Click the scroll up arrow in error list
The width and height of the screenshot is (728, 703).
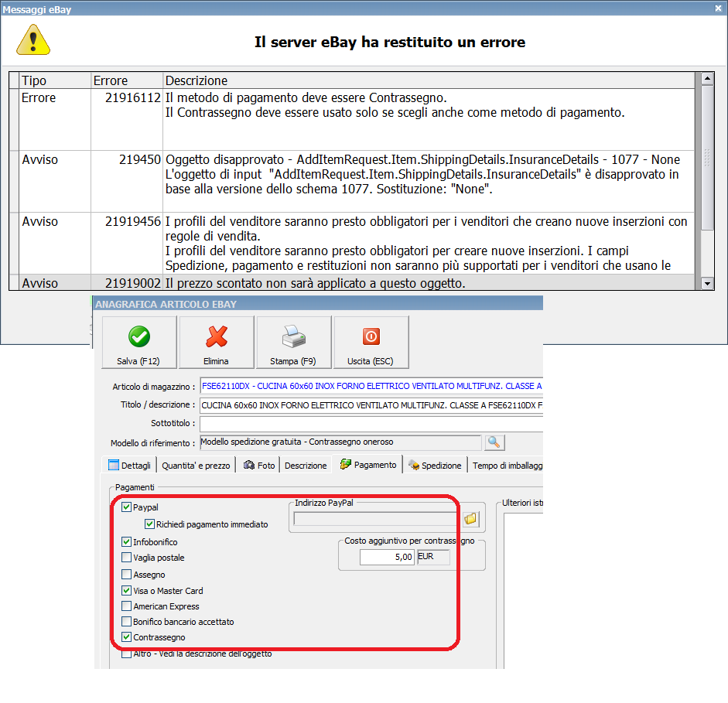707,78
